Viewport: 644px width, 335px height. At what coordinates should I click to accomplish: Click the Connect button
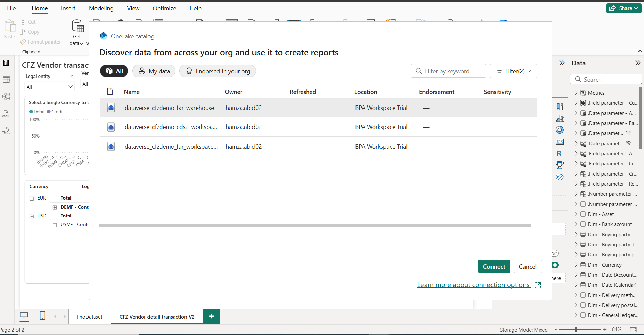(494, 266)
